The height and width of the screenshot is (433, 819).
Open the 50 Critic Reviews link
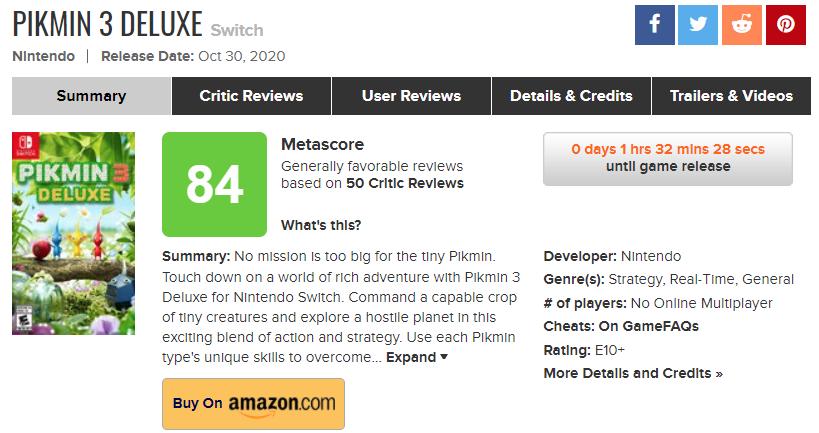405,183
